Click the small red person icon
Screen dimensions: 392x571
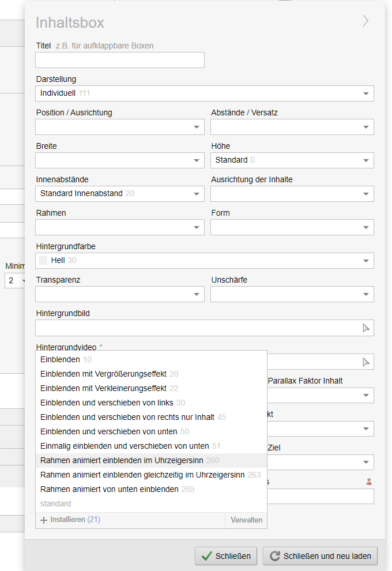point(369,482)
